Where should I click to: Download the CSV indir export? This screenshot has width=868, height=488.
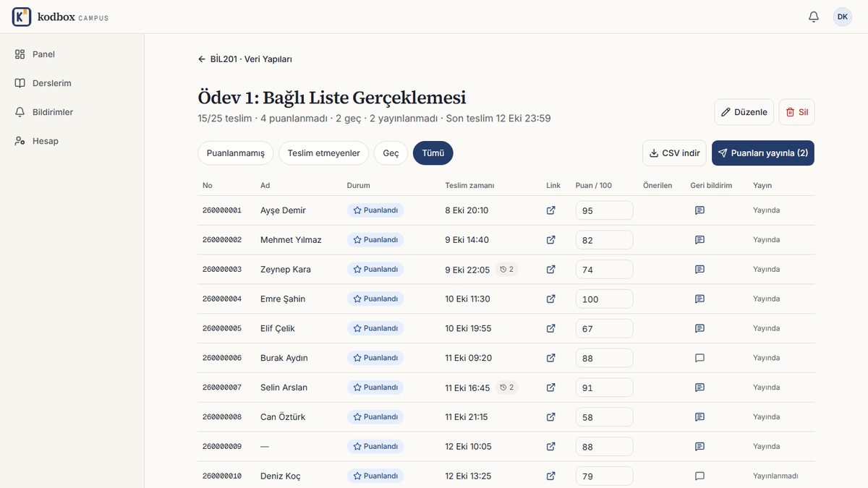[674, 153]
